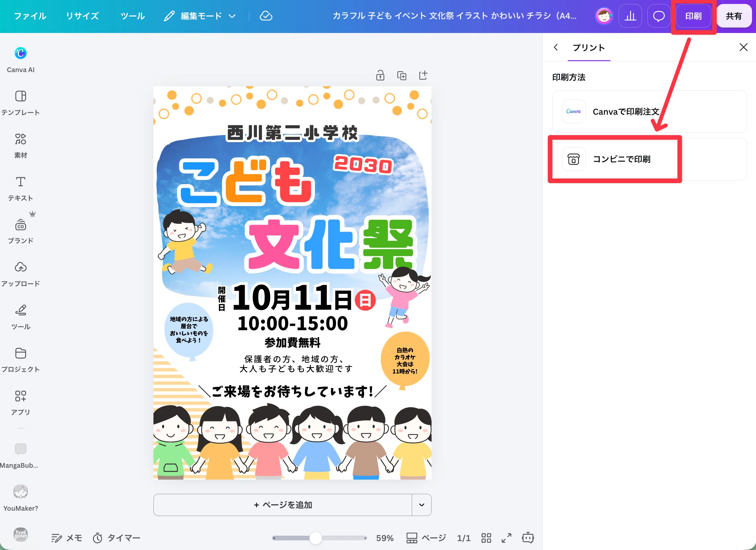The image size is (756, 550).
Task: Switch to grid view icon
Action: tap(486, 538)
